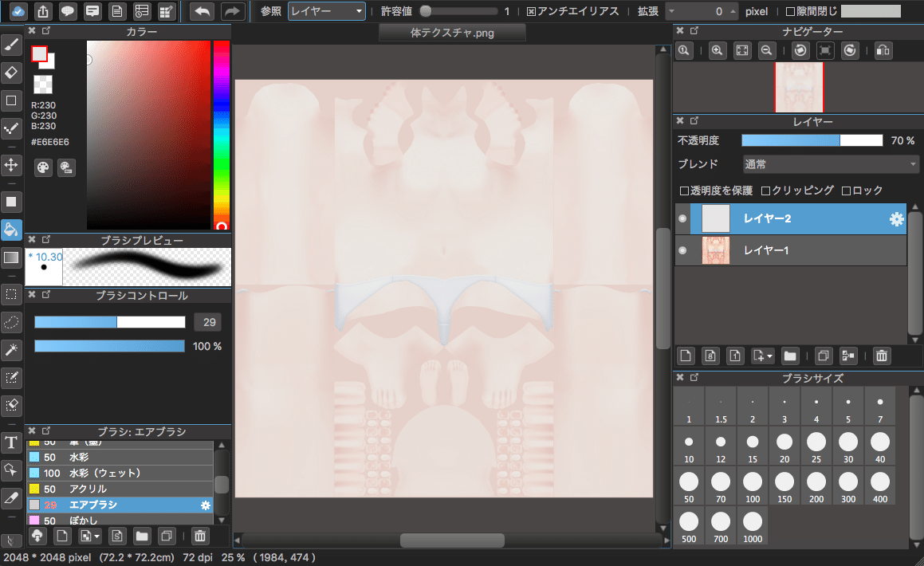Screen dimensions: 924x566
Task: Download cloud brush in the Brush panel
Action: [x=37, y=536]
